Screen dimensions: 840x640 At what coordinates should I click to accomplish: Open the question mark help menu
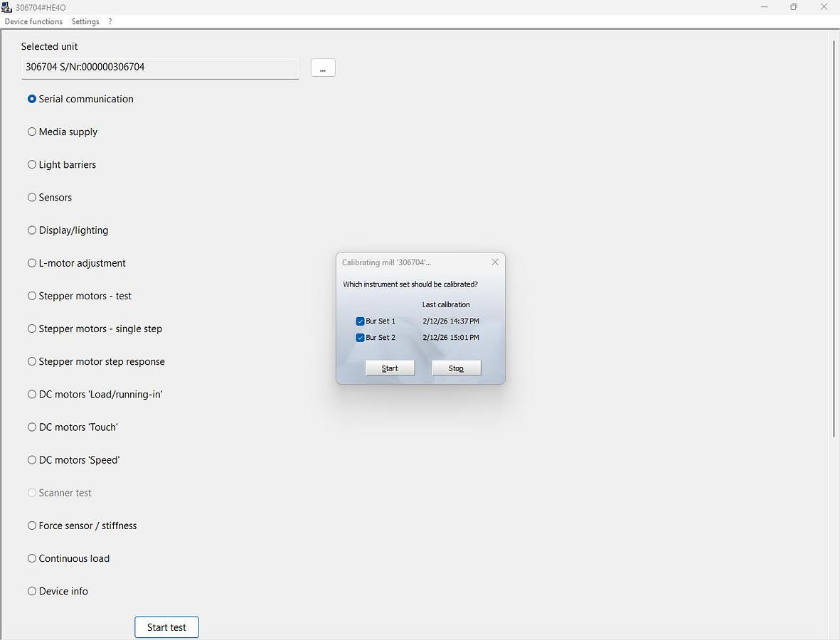tap(110, 21)
